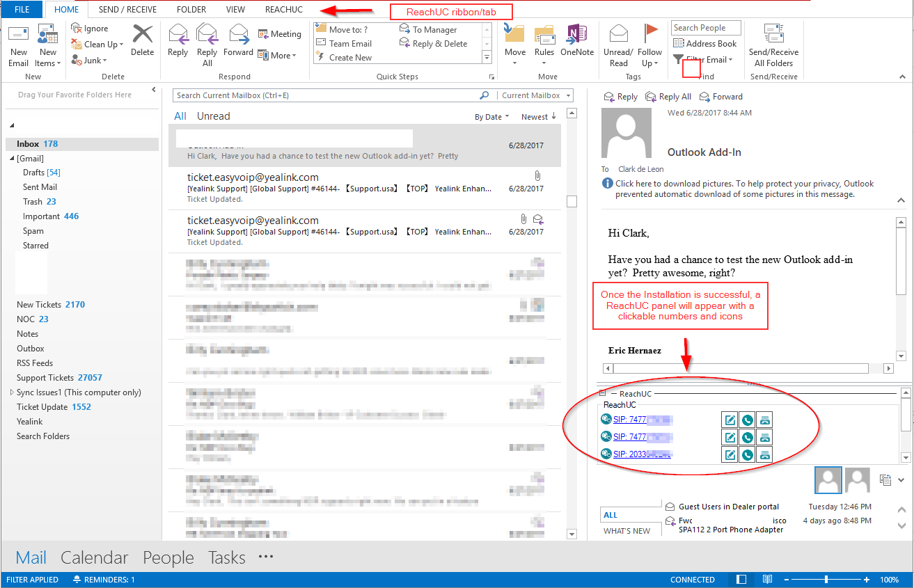The height and width of the screenshot is (588, 914).
Task: Click Reply All in the ribbon
Action: [207, 46]
